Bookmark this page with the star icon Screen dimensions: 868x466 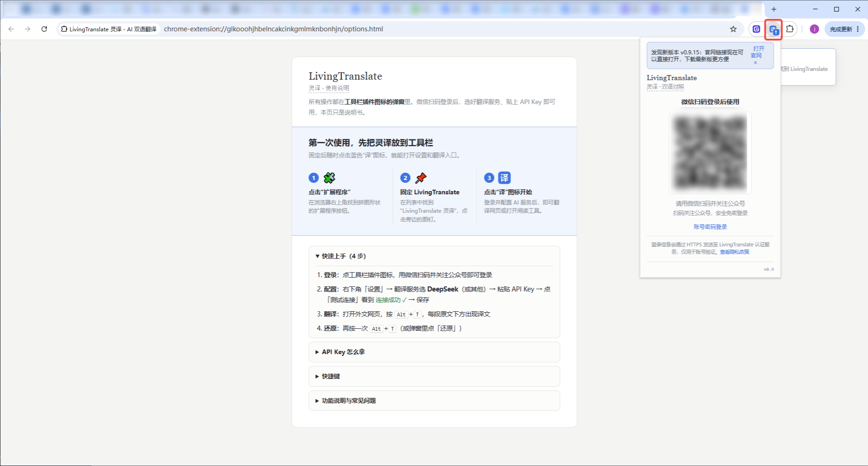point(734,29)
